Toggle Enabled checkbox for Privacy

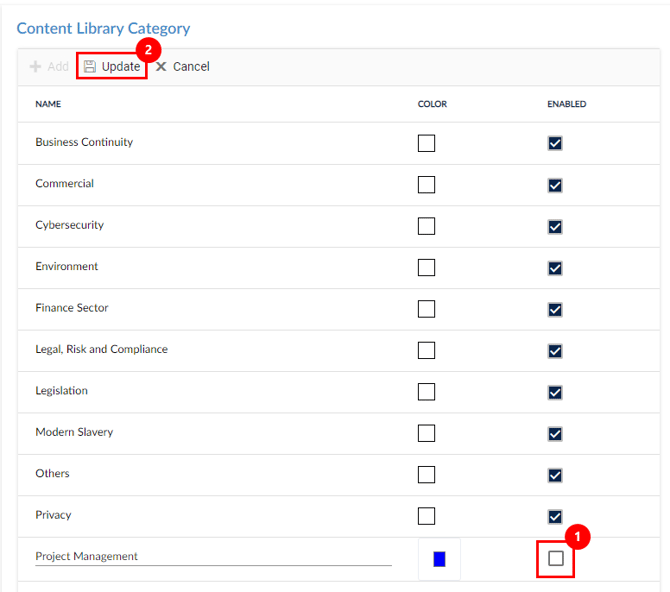(555, 516)
